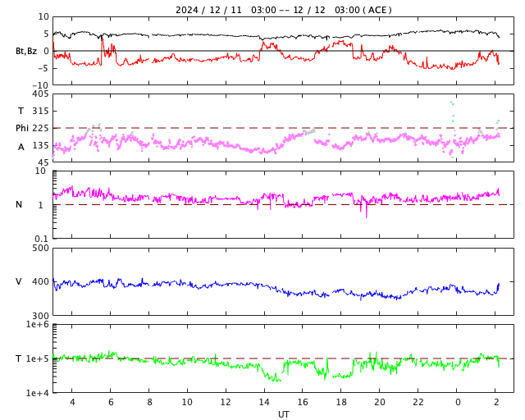This screenshot has width=525, height=420.
Task: Click the '300' velocity tick value
Action: (40, 316)
